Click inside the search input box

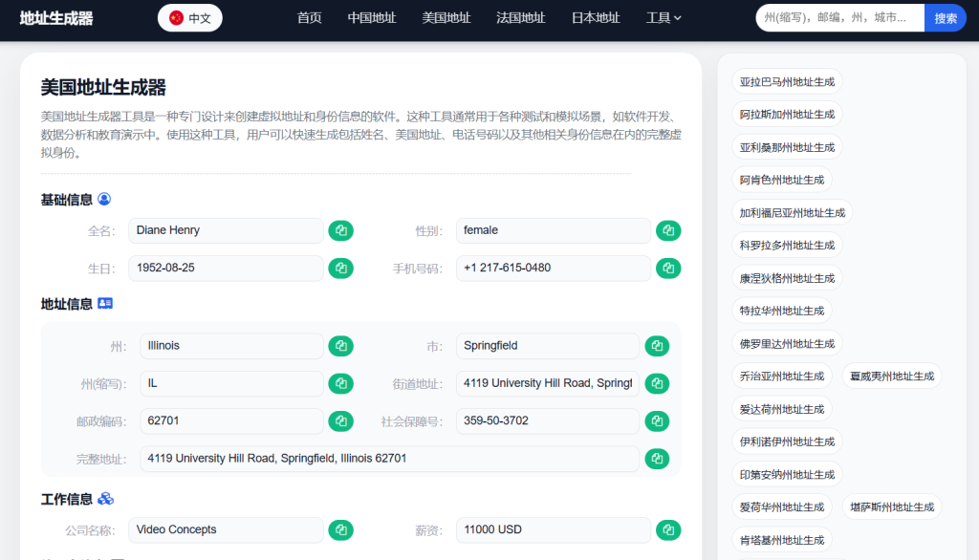[838, 17]
